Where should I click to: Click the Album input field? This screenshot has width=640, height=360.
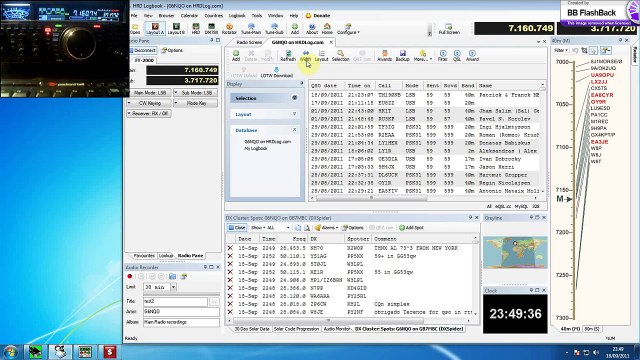click(181, 322)
